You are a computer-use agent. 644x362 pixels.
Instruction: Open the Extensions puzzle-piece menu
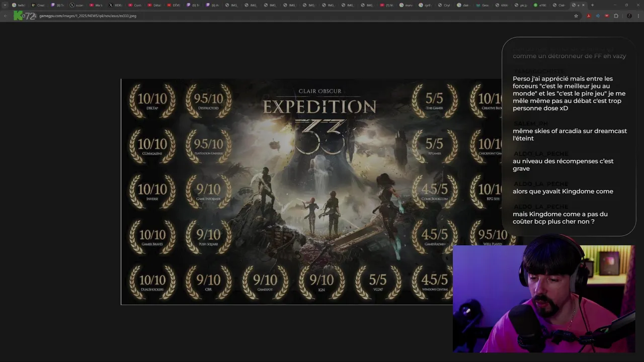(x=616, y=16)
